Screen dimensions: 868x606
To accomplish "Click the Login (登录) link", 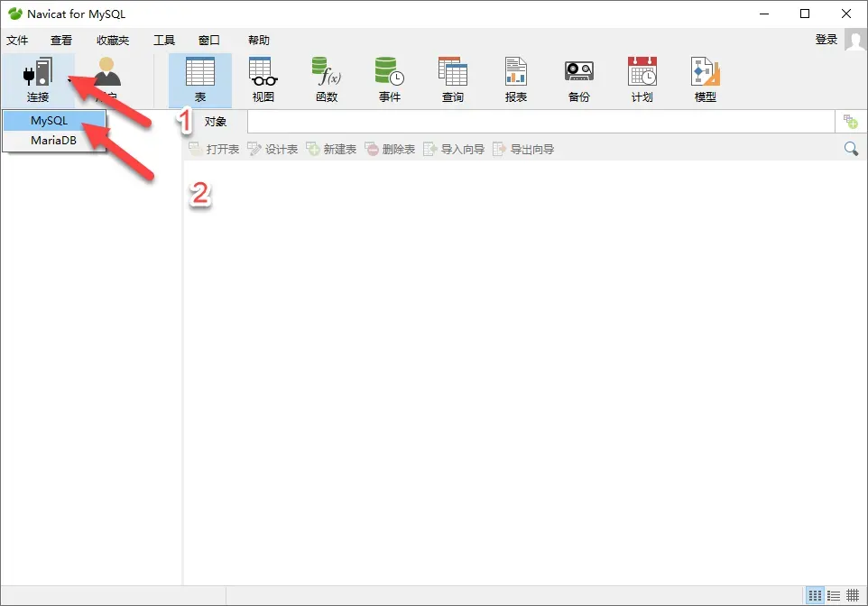I will tap(826, 40).
